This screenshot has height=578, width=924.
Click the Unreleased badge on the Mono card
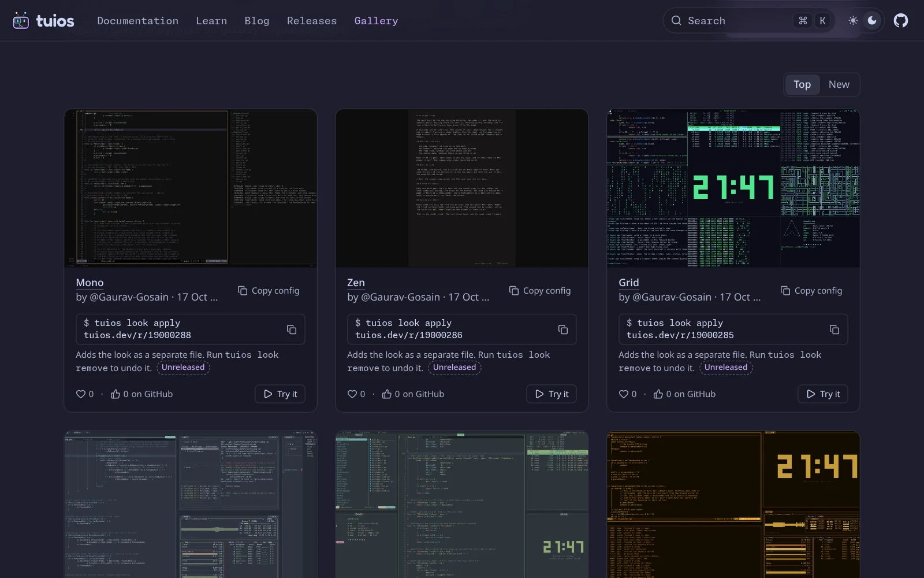183,368
